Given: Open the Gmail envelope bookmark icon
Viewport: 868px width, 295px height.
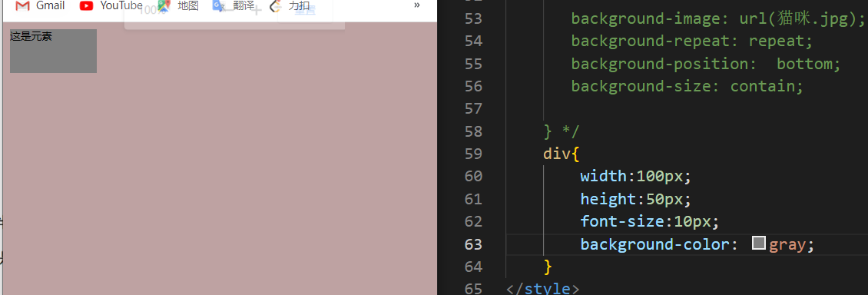Looking at the screenshot, I should point(22,6).
